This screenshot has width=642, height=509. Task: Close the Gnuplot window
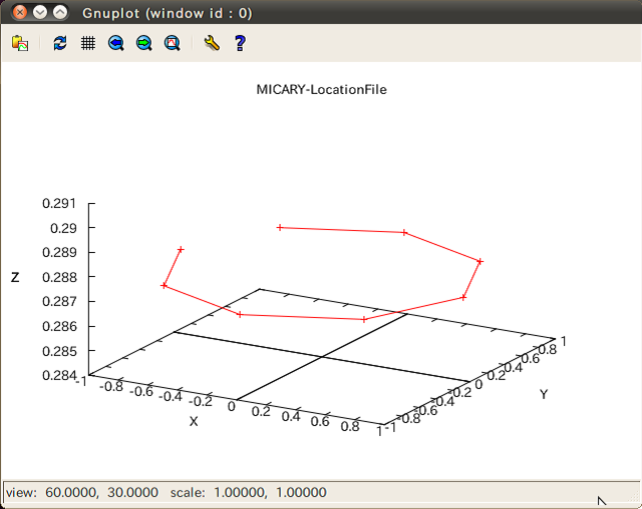click(x=19, y=12)
